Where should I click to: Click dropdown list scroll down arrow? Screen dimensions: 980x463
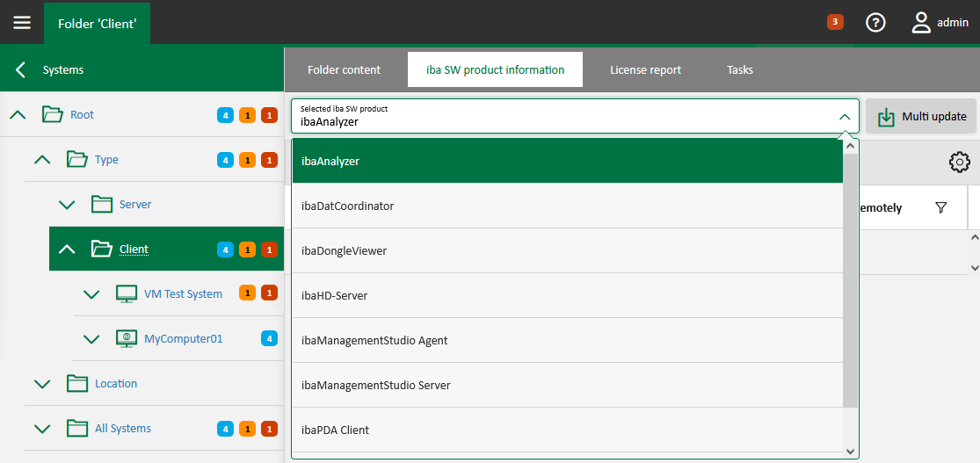point(850,451)
